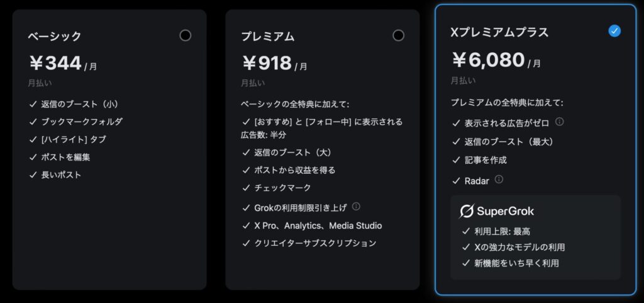Screen dimensions: 644x303
Task: Click the ポストから収益を得る feature
Action: point(294,170)
